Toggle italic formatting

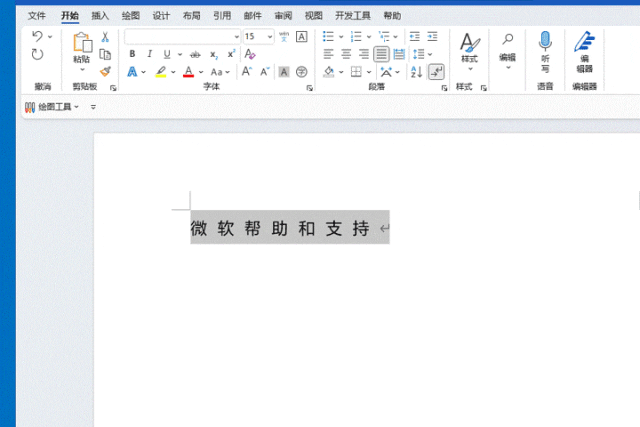point(150,54)
